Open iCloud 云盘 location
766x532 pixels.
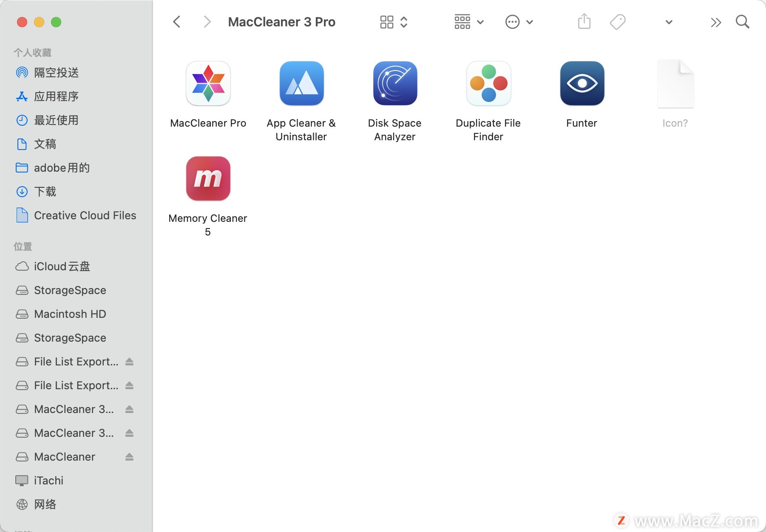pos(62,266)
